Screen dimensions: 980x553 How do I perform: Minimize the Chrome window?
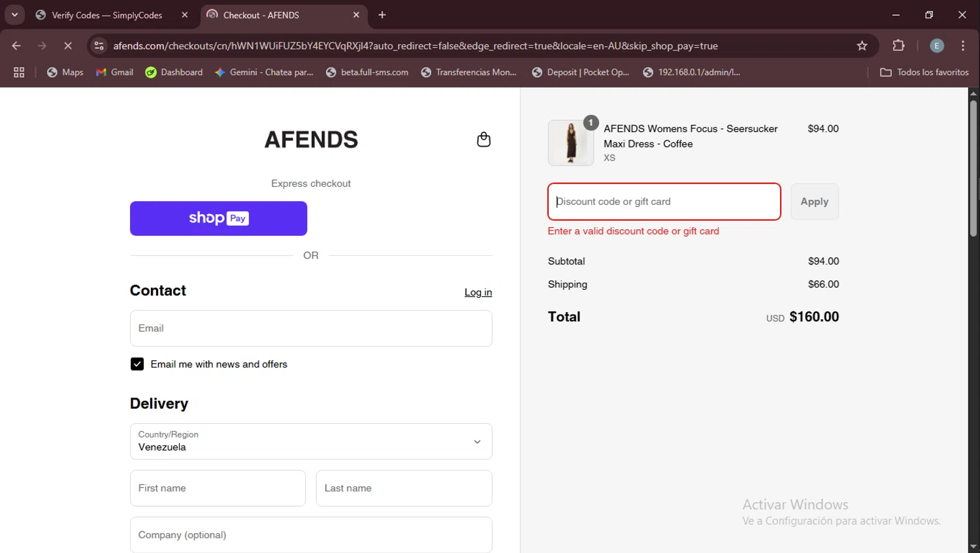coord(896,15)
